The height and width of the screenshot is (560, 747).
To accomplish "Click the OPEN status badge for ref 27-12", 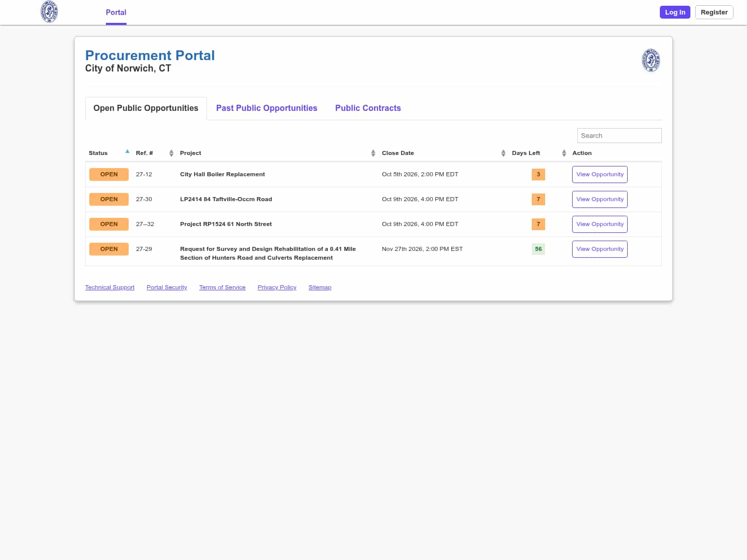I will (x=109, y=175).
